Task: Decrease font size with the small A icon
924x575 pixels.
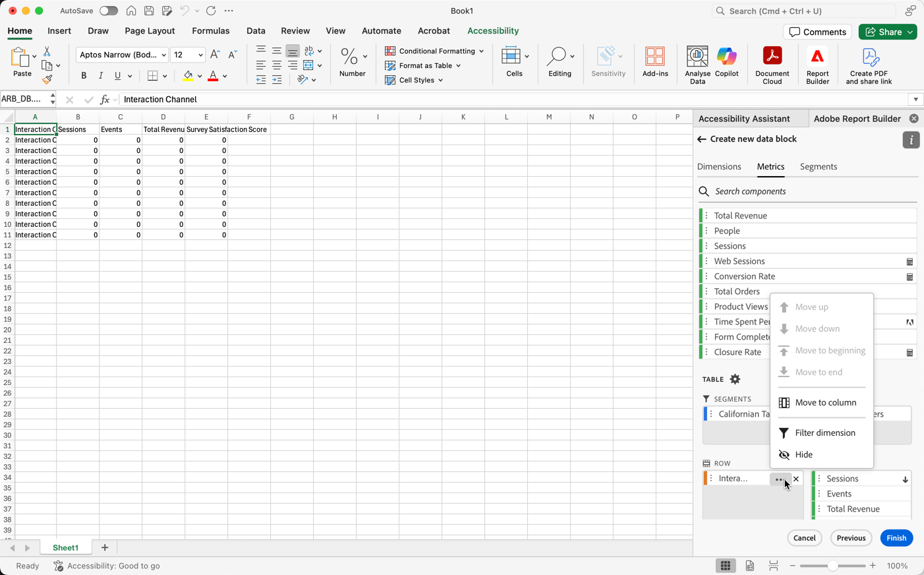Action: pyautogui.click(x=232, y=55)
